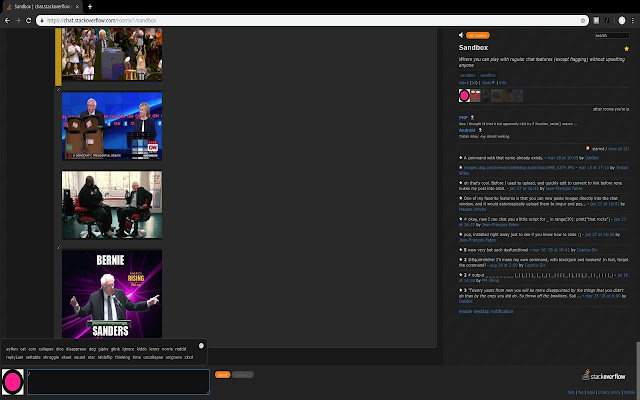Viewport: 640px width, 400px height.
Task: Select the 'replyLast' command suggestion
Action: (14, 358)
